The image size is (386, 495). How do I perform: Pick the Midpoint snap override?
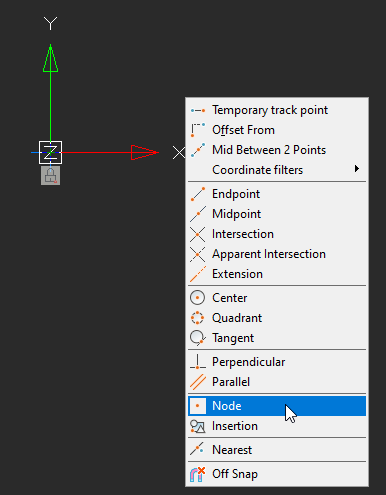pyautogui.click(x=277, y=214)
